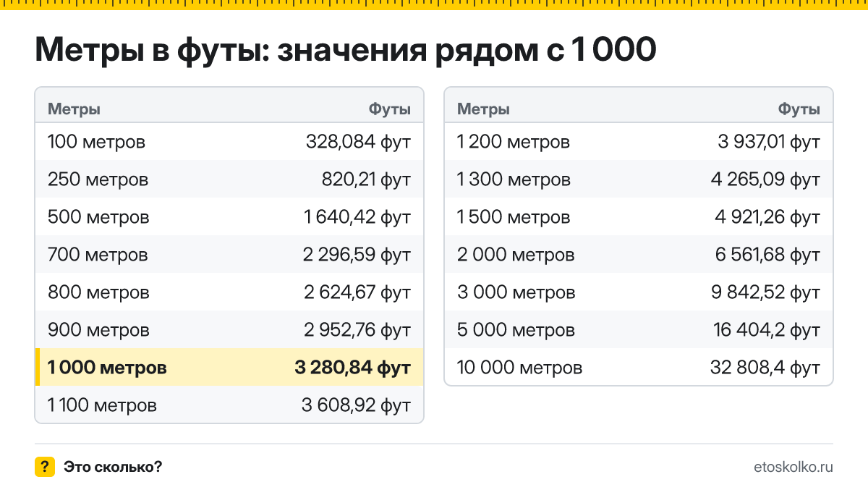Select the '800 метров' cell
The image size is (868, 490).
[x=98, y=292]
